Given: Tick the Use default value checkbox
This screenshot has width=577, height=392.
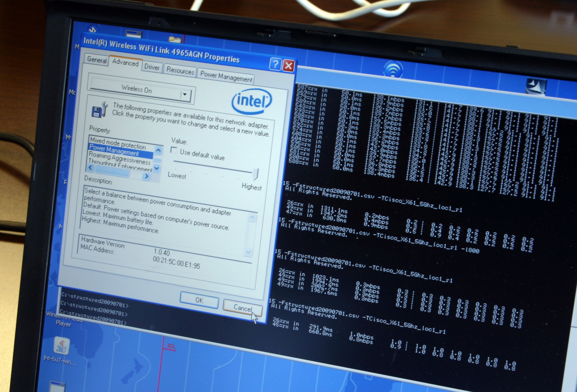Looking at the screenshot, I should [x=173, y=150].
